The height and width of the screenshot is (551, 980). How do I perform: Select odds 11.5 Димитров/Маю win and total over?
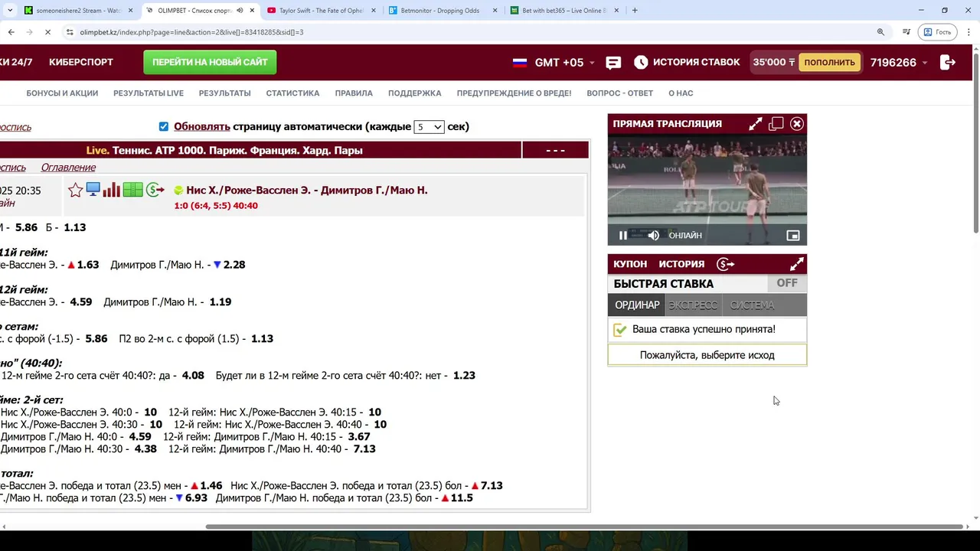click(462, 498)
